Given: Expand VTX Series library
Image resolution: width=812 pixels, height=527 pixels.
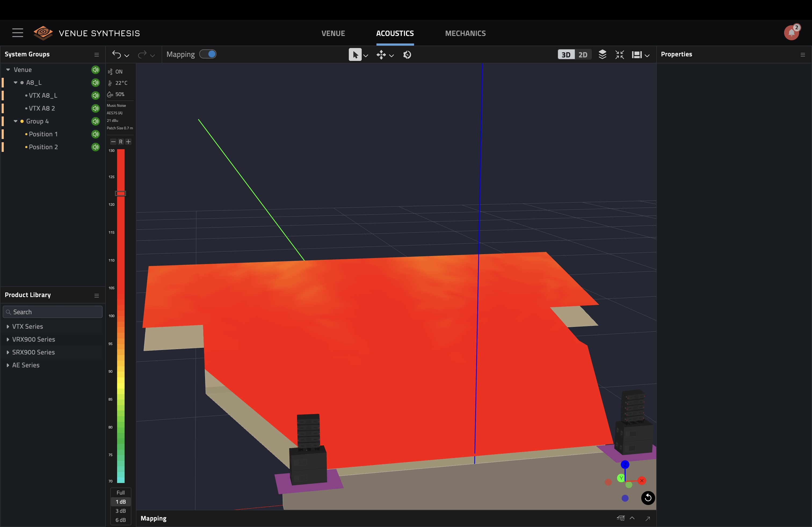Looking at the screenshot, I should (x=8, y=327).
